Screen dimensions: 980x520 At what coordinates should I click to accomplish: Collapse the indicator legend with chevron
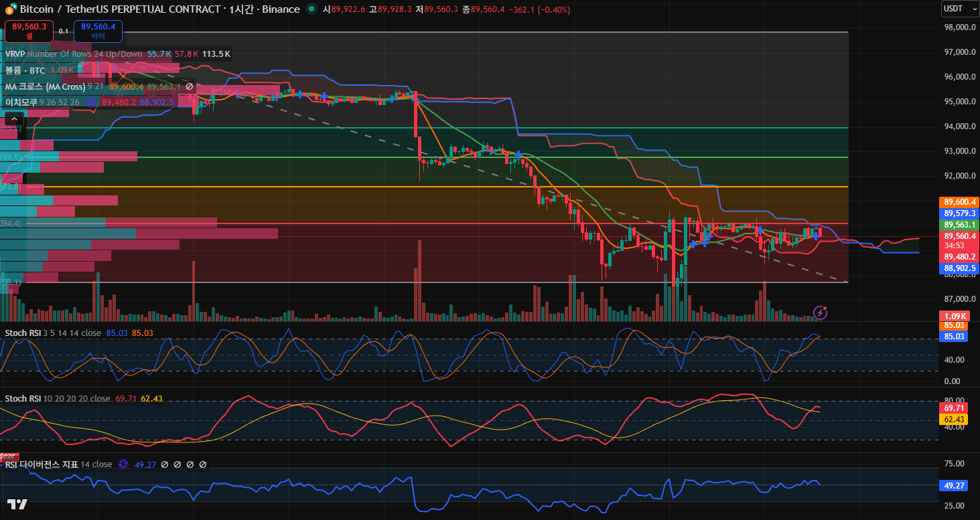(13, 120)
